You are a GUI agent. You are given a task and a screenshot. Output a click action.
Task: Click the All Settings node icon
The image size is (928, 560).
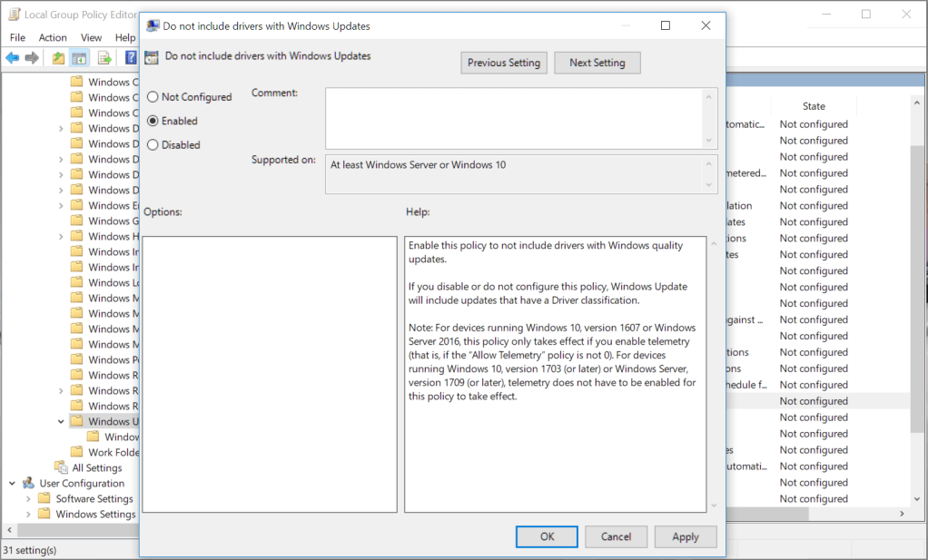(61, 467)
